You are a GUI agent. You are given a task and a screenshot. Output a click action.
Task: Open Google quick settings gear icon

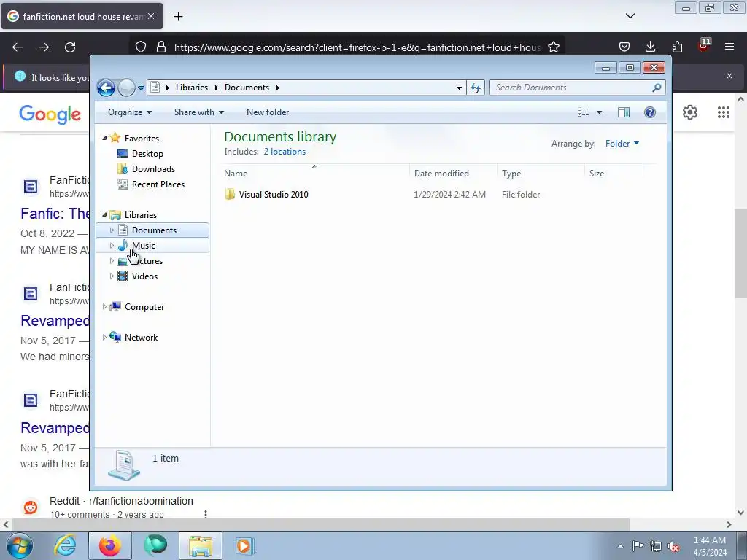click(690, 112)
